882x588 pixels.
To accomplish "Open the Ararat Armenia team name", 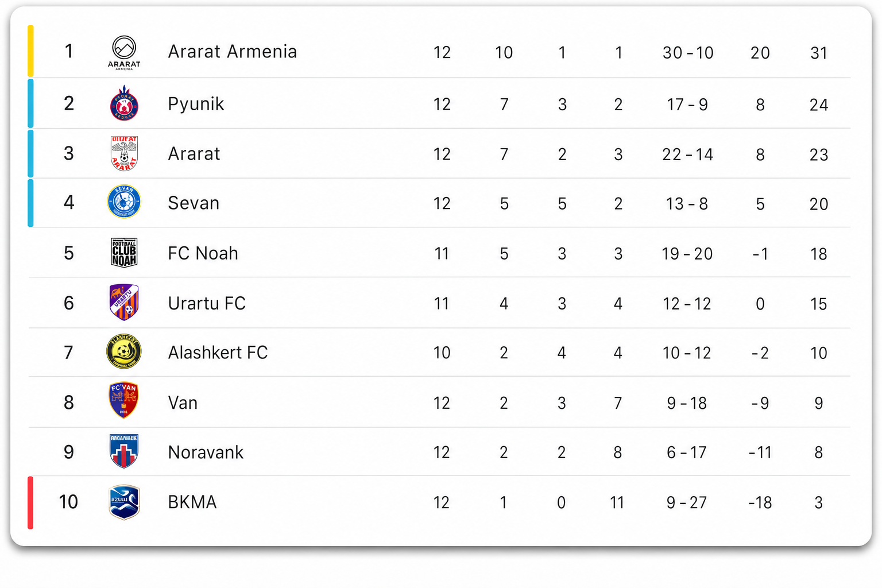I will [x=233, y=52].
